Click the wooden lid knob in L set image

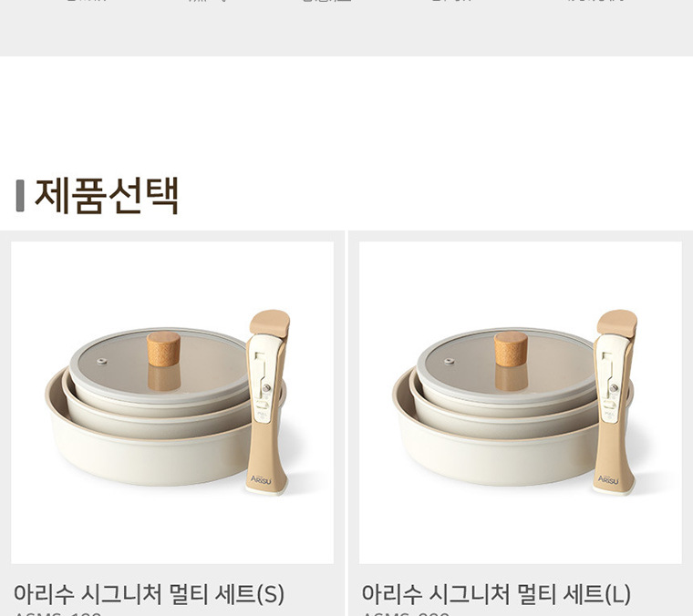coord(511,349)
